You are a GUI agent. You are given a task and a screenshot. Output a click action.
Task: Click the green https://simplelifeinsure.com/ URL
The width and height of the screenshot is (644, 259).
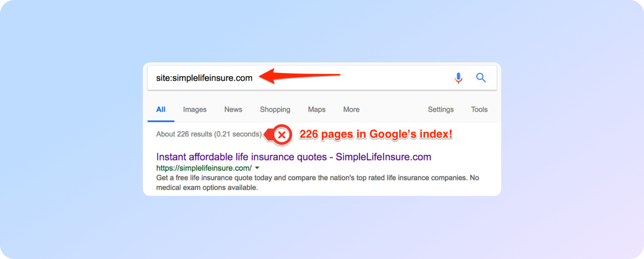click(x=204, y=168)
